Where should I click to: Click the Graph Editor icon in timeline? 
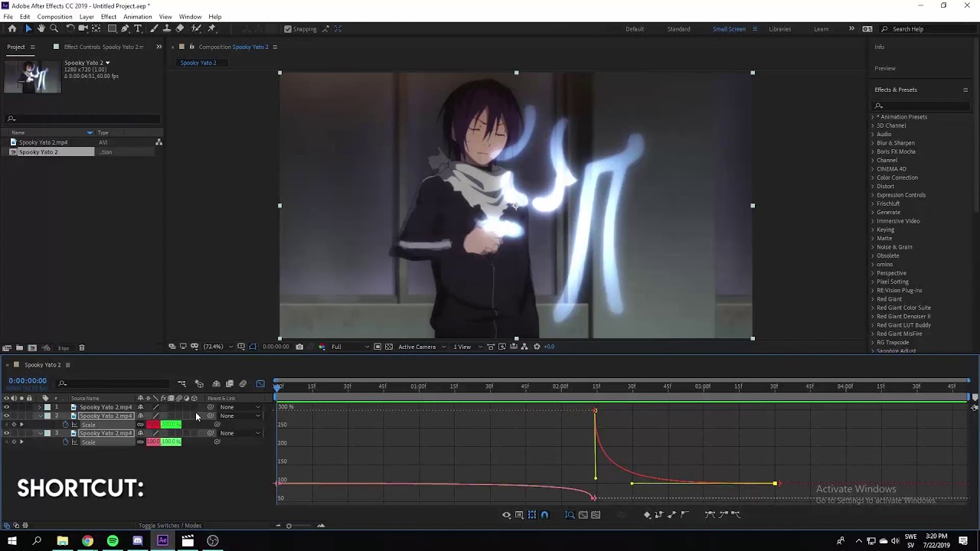tap(260, 383)
